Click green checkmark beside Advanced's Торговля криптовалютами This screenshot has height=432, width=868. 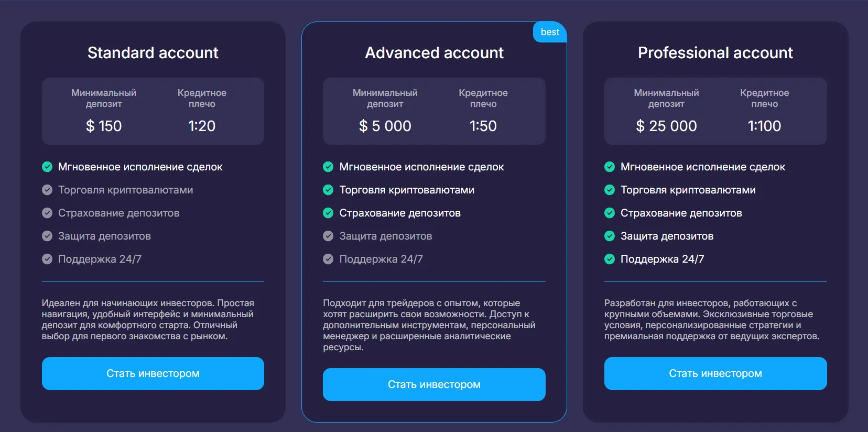(x=328, y=190)
